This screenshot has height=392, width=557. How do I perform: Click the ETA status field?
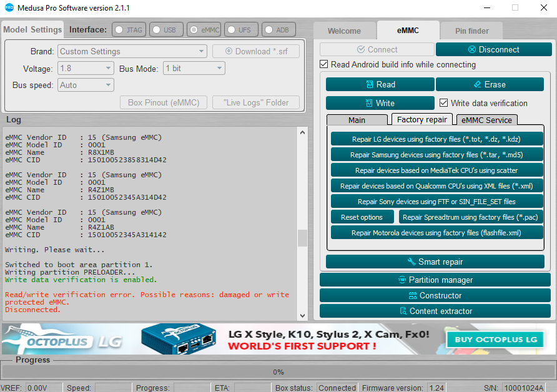tap(252, 388)
